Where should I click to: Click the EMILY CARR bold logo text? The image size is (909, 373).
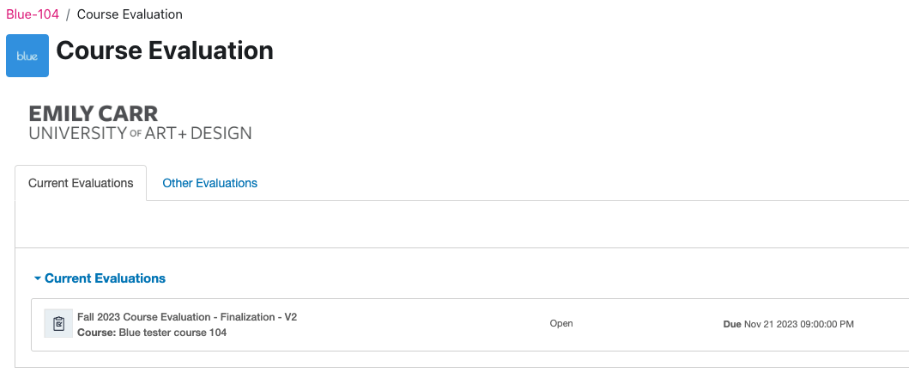click(x=93, y=114)
